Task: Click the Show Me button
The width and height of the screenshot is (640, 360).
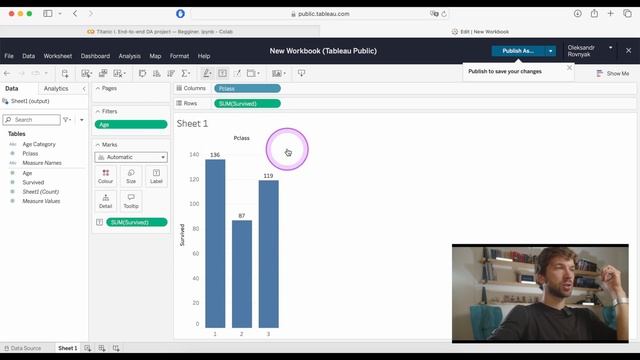Action: click(x=613, y=73)
